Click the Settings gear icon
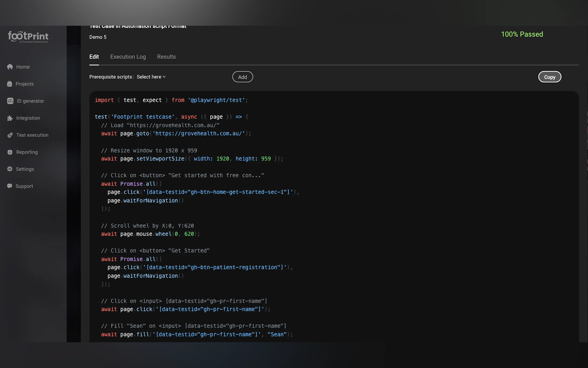588x368 pixels. (x=9, y=169)
